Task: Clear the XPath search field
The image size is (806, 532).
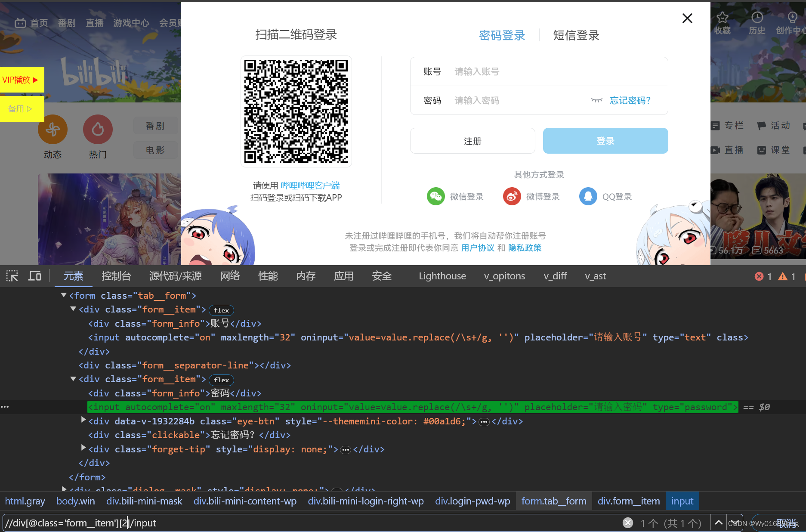Action: point(628,523)
